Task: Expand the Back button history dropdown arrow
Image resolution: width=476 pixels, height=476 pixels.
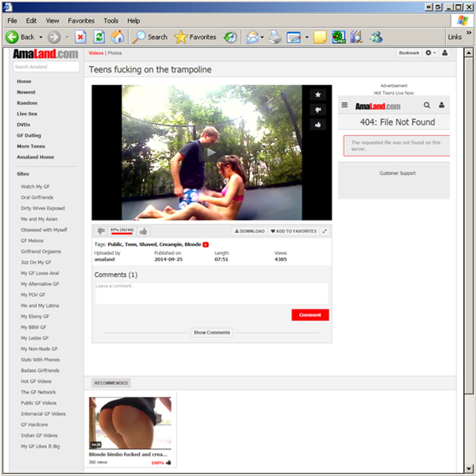Action: tap(41, 37)
